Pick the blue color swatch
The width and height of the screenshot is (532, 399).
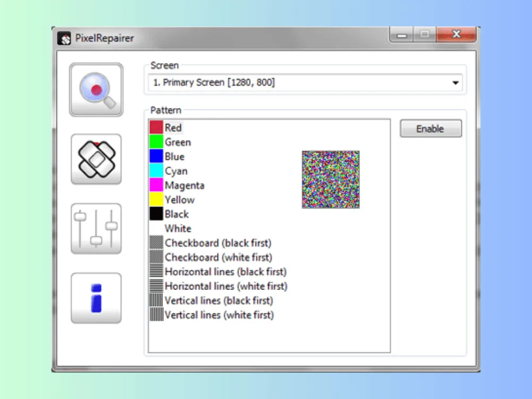click(x=156, y=156)
